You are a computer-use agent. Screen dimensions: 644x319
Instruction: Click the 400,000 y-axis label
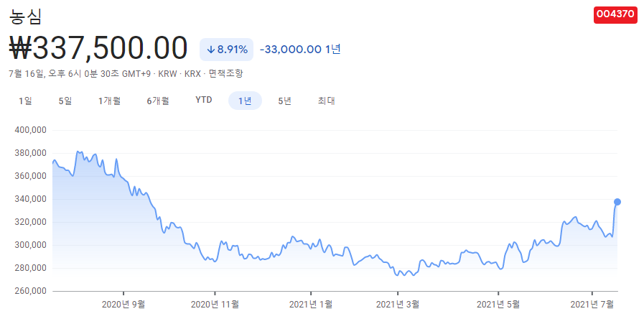[31, 130]
